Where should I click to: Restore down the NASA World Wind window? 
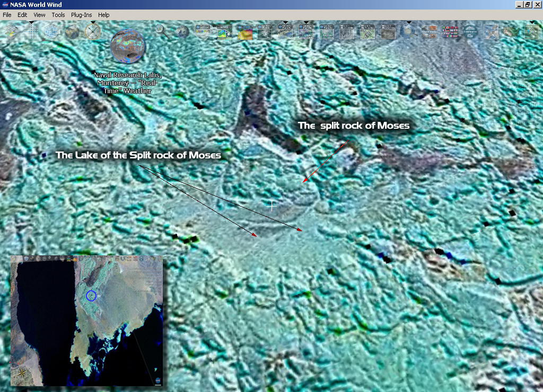pos(528,5)
